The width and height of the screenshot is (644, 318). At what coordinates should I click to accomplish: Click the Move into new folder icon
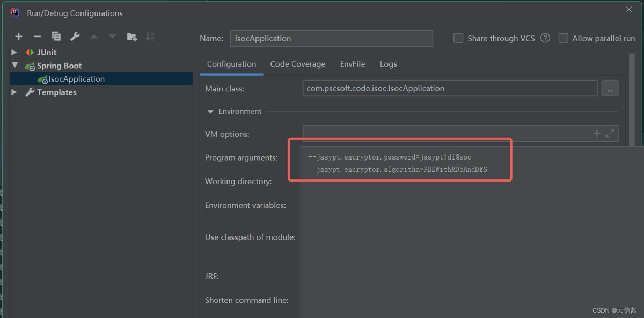click(131, 37)
